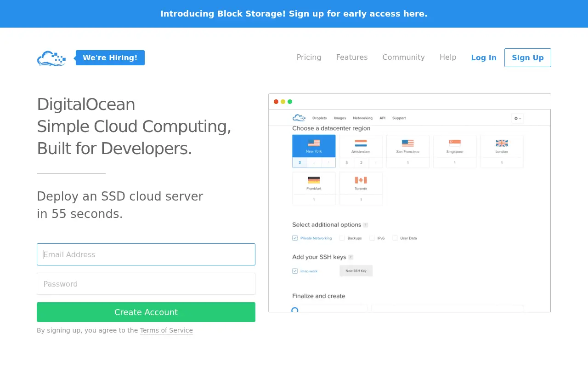Click the cloud logo inside the dashboard preview
Screen dimensions: 588x368
(299, 118)
